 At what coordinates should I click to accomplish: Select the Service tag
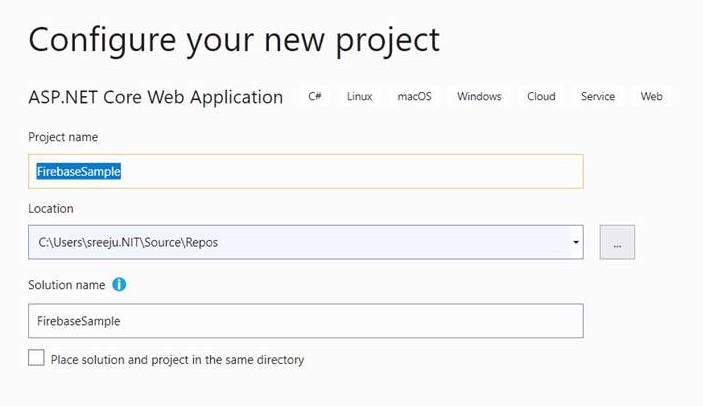598,97
